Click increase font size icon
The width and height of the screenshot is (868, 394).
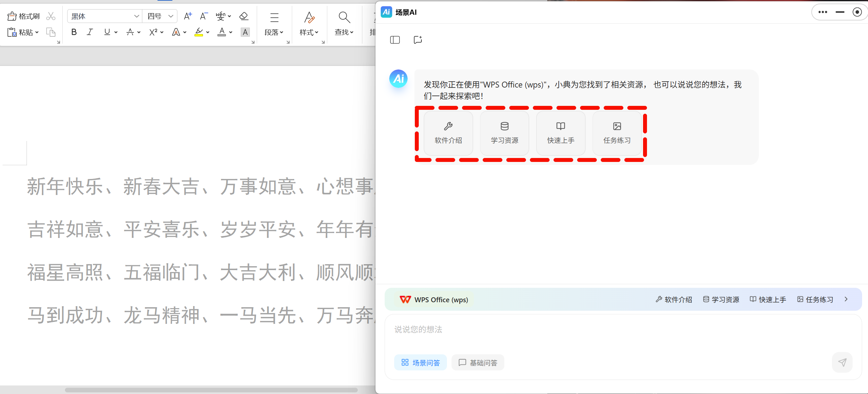click(188, 16)
